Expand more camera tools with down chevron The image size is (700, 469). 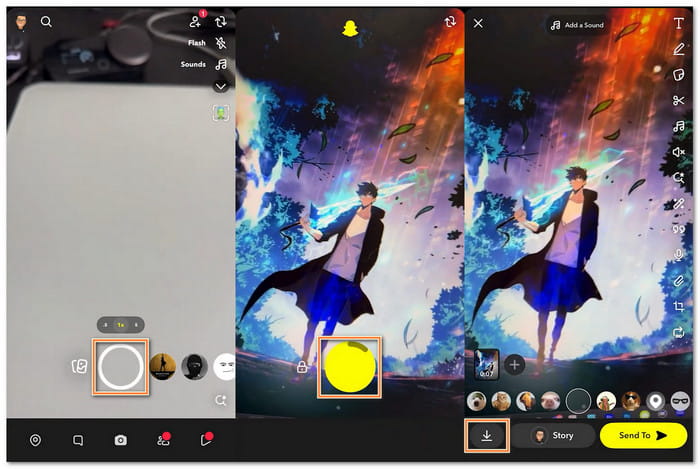click(x=221, y=87)
